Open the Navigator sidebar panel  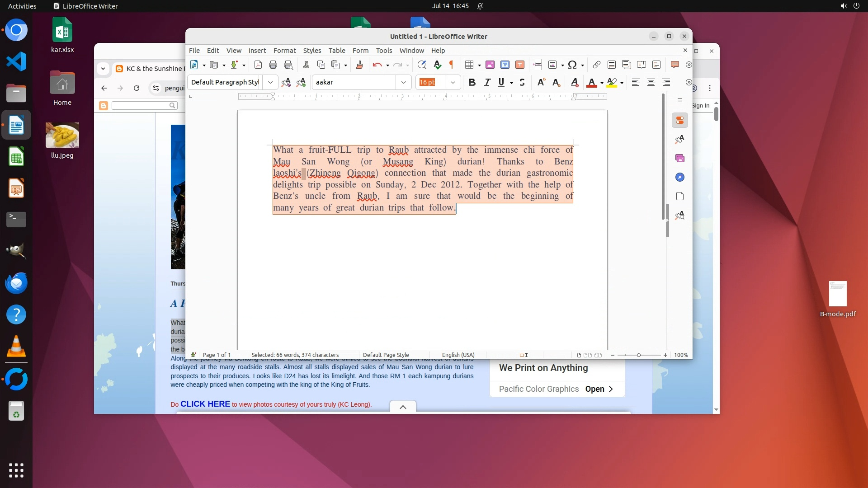tap(679, 177)
